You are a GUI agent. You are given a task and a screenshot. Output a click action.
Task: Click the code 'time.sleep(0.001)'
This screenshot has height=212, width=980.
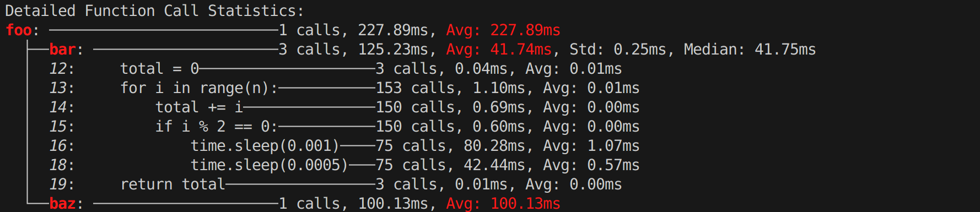pyautogui.click(x=265, y=146)
